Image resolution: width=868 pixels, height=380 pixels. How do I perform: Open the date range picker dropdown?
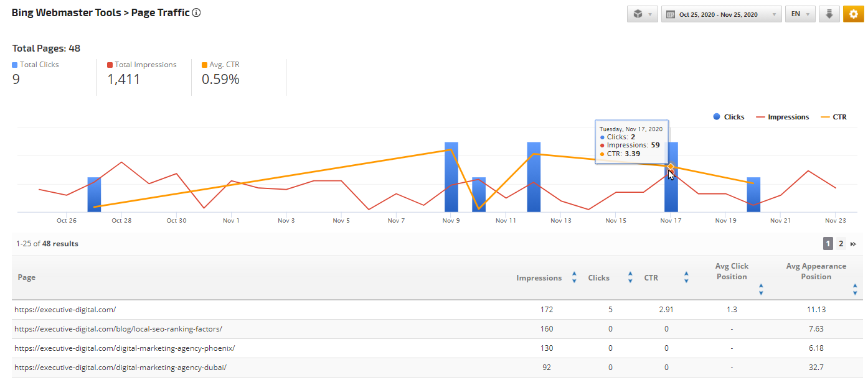[721, 14]
